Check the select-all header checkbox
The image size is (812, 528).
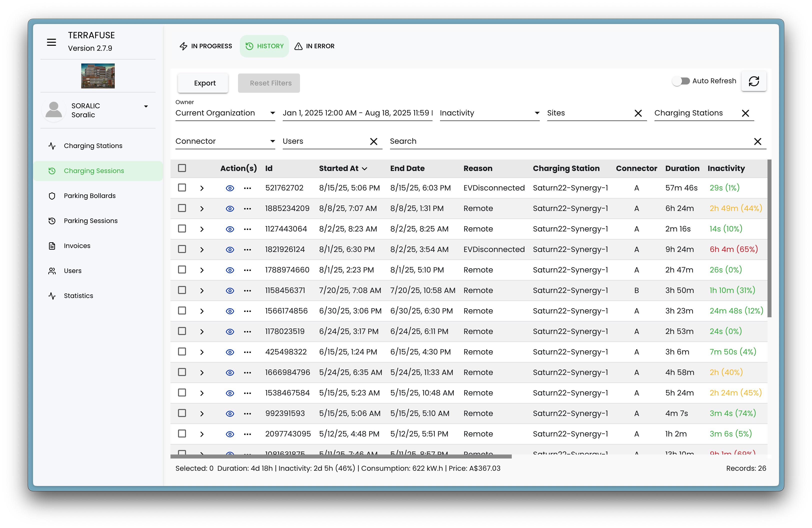coord(182,168)
